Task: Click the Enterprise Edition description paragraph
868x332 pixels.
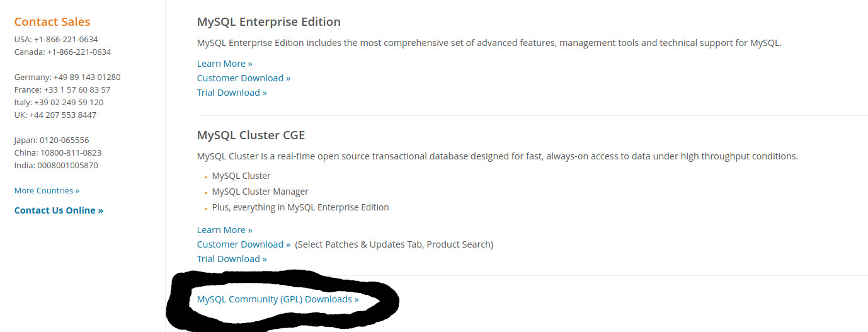Action: [x=489, y=43]
